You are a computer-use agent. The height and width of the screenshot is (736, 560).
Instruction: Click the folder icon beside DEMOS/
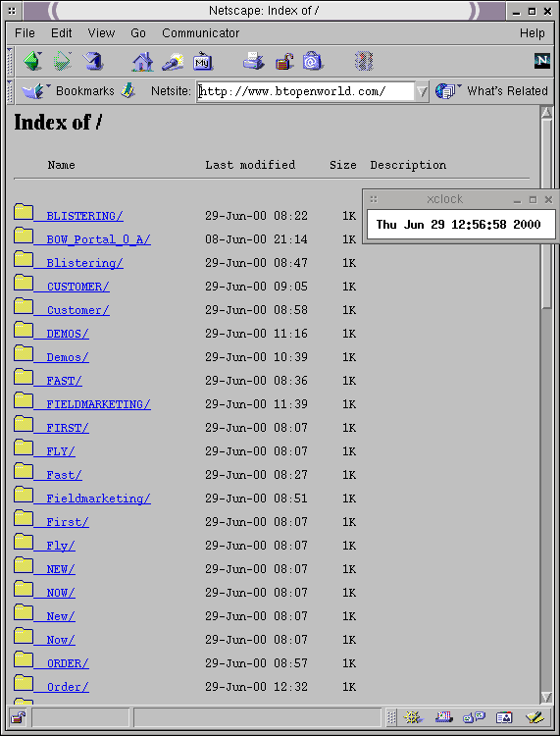pos(24,330)
